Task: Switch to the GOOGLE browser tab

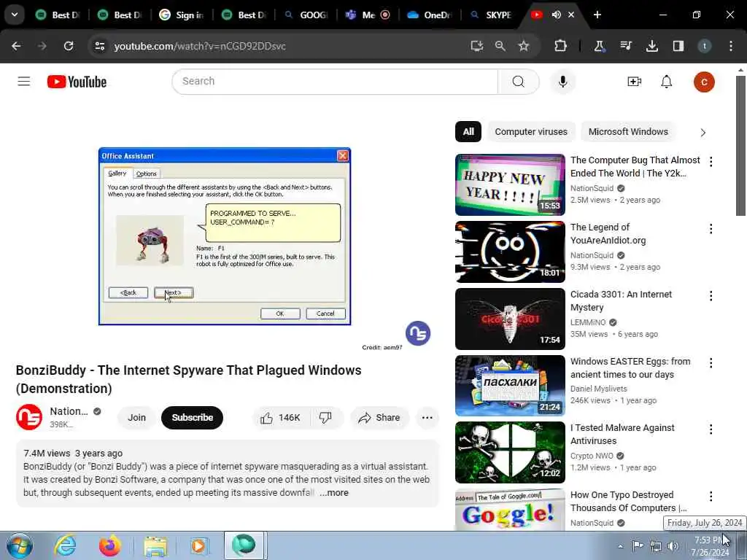Action: pos(307,15)
